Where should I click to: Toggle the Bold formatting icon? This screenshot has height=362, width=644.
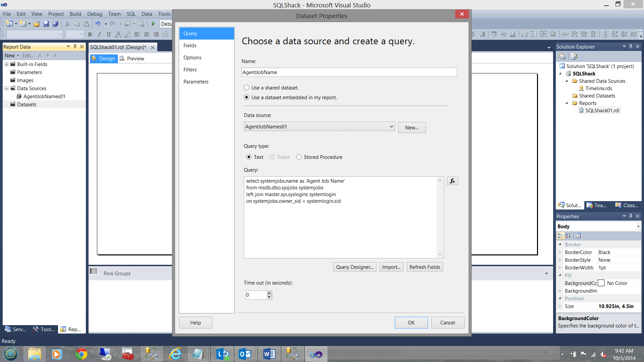(90, 34)
